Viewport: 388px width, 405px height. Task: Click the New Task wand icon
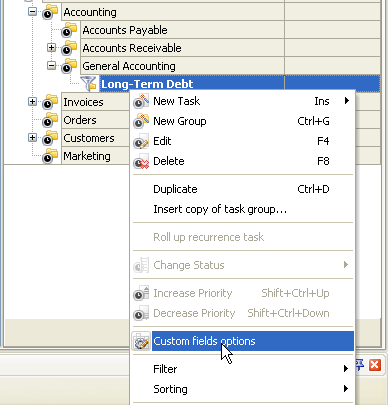(141, 101)
